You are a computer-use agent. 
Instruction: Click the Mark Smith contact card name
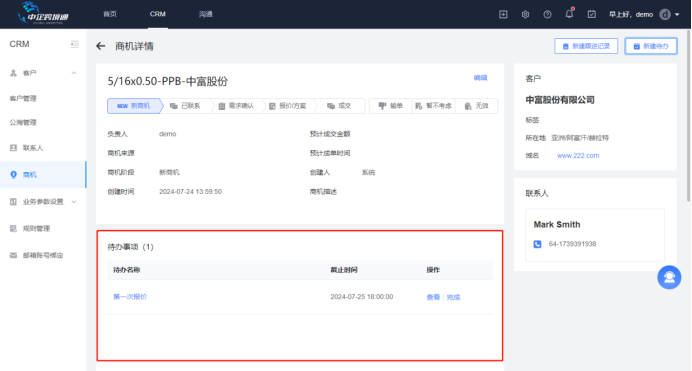(x=557, y=225)
